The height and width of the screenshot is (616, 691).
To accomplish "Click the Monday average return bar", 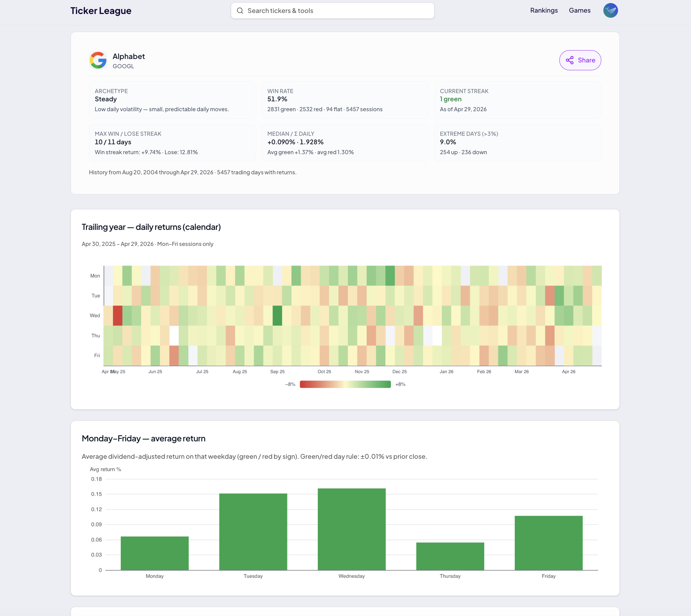I will tap(155, 553).
